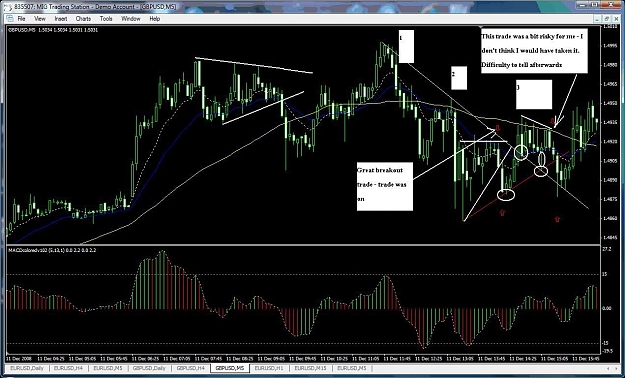Open the Charts menu
Image resolution: width=625 pixels, height=378 pixels.
[83, 19]
